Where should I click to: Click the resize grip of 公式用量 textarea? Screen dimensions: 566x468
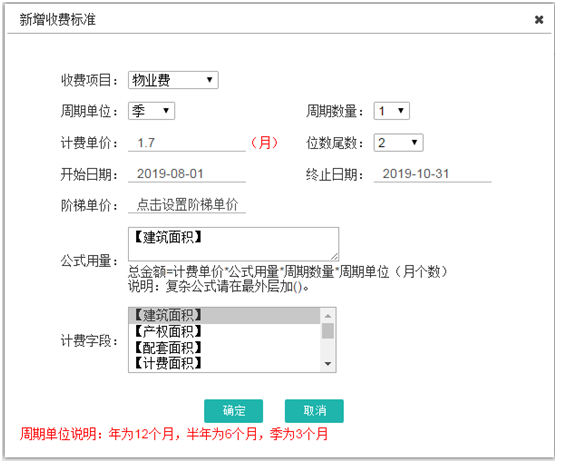click(335, 257)
